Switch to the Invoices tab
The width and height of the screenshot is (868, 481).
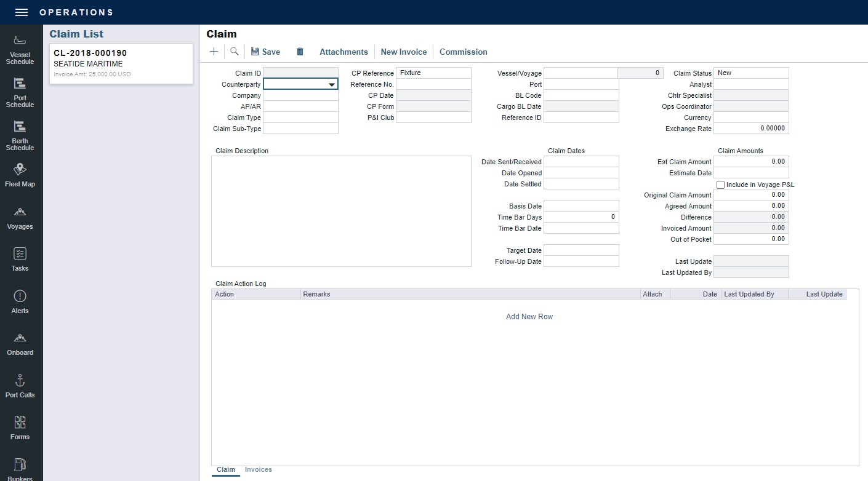258,470
